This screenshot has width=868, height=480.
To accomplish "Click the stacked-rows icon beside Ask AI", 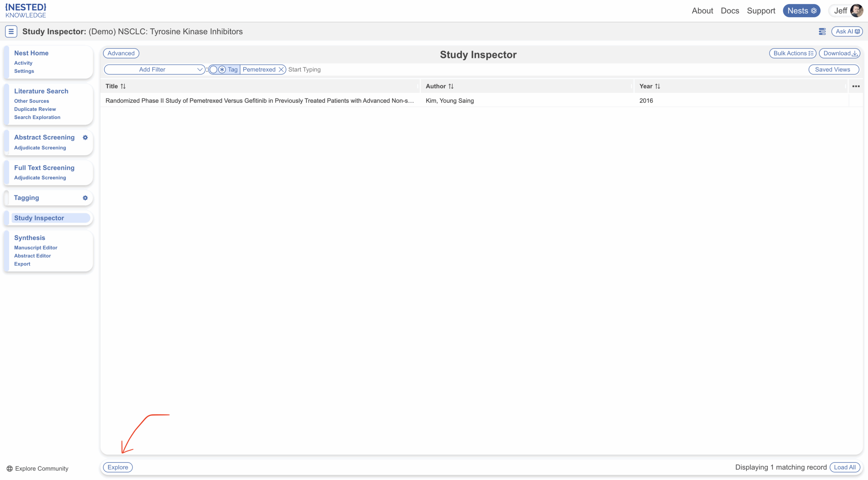I will (822, 32).
